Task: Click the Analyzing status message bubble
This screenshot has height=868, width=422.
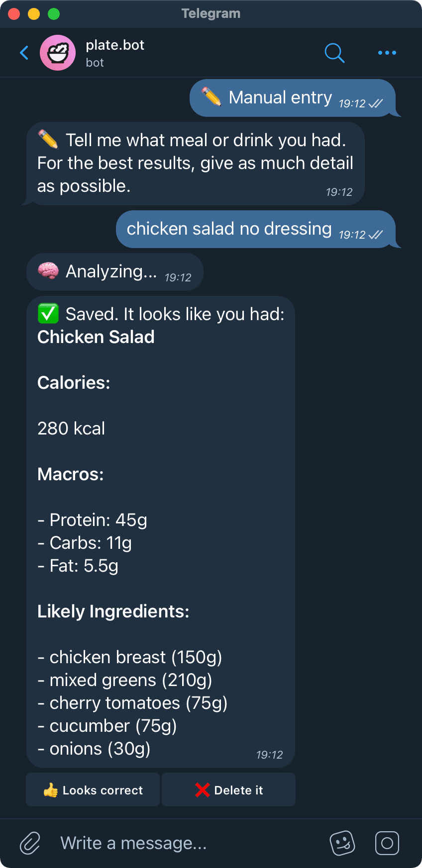Action: click(115, 272)
